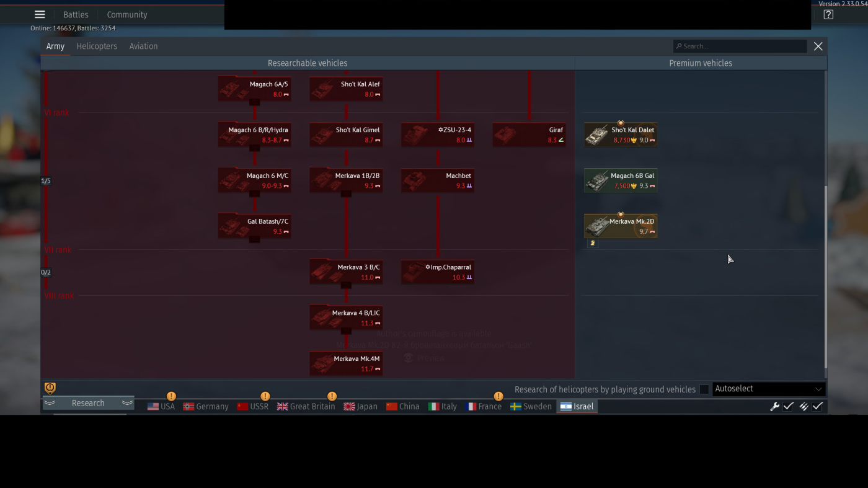Viewport: 868px width, 488px height.
Task: Click the small yellow icon under Merkava Mk.2D
Action: [593, 243]
